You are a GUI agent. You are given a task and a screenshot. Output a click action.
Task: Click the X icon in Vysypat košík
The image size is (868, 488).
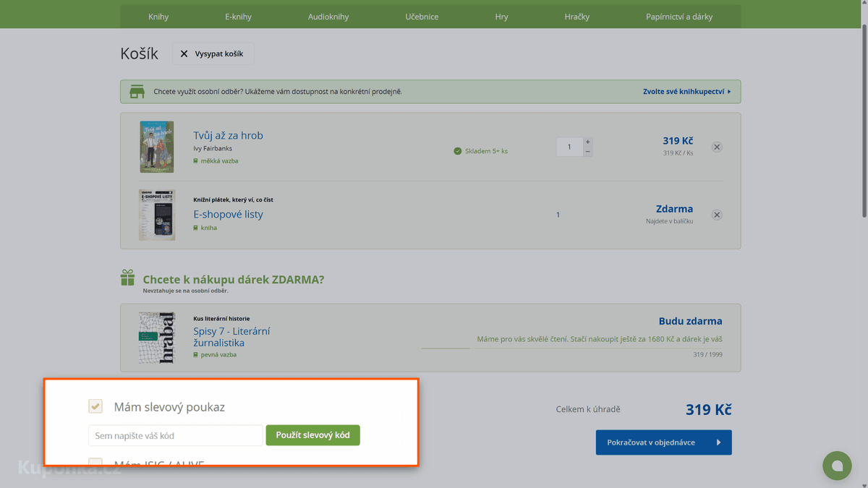click(x=184, y=53)
